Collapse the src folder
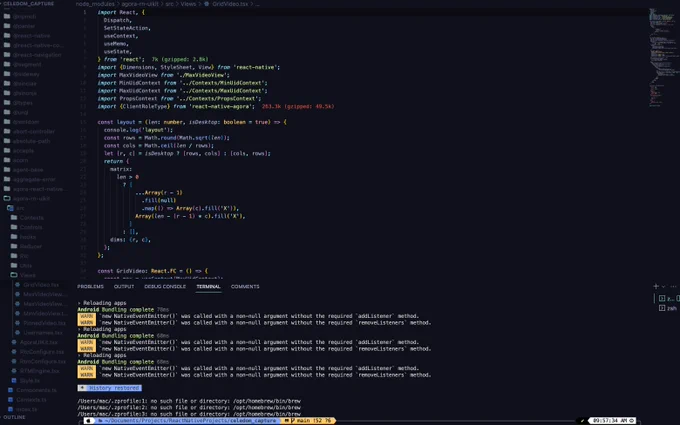 point(20,208)
